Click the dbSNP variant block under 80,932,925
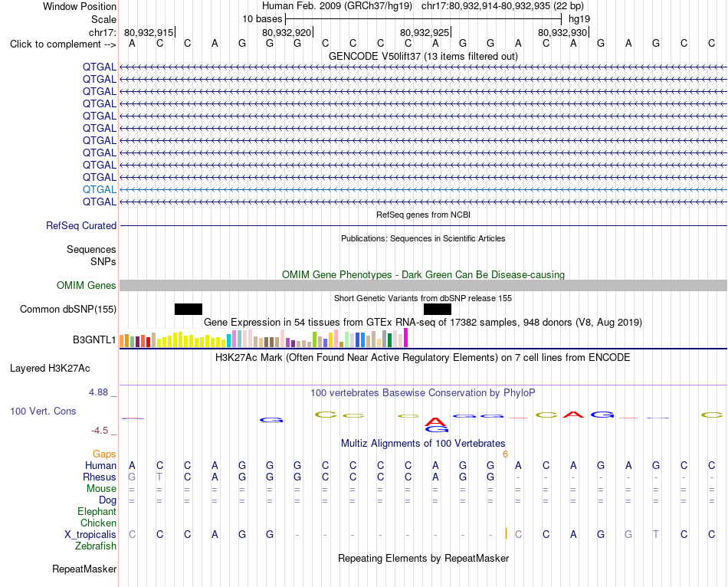Viewport: 728px width, 587px height. coord(438,310)
